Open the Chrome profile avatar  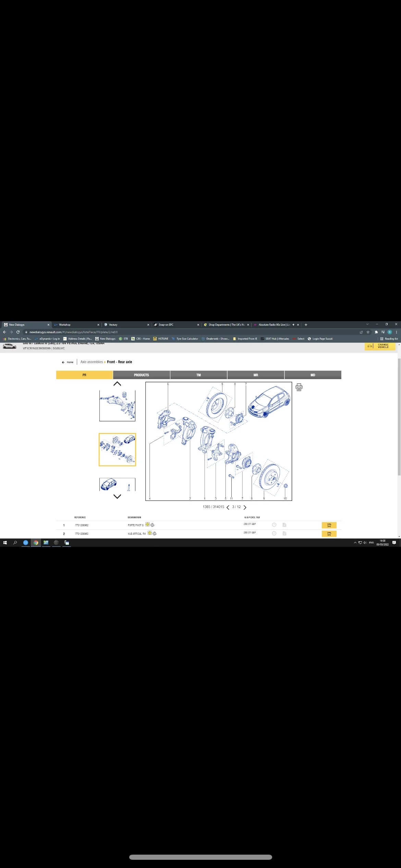(x=390, y=332)
